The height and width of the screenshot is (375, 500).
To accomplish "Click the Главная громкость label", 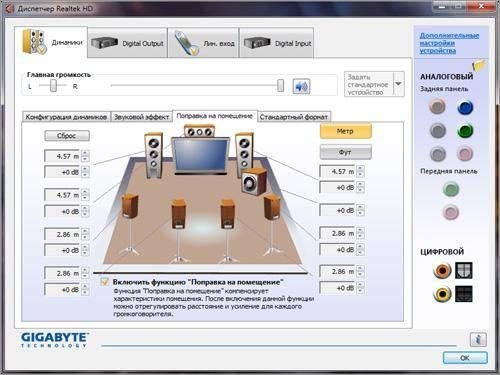I will tap(59, 75).
